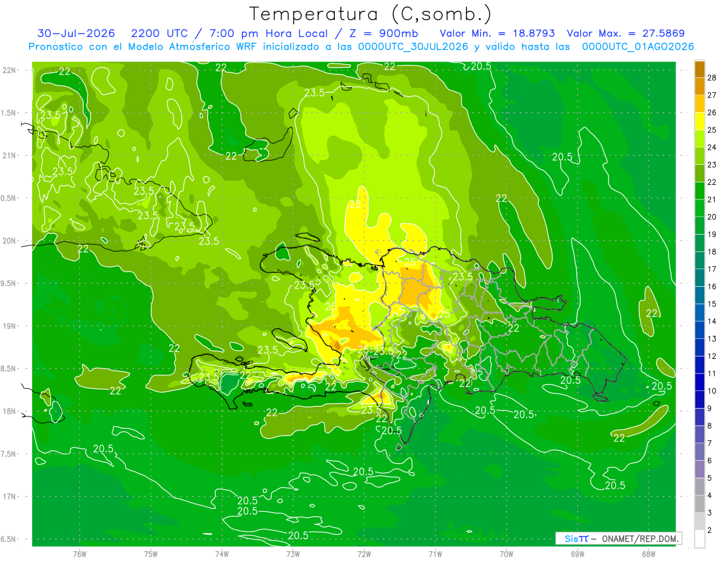Pick the legend swatch between 9 and 10
Image resolution: width=728 pixels, height=562 pixels.
coord(699,400)
